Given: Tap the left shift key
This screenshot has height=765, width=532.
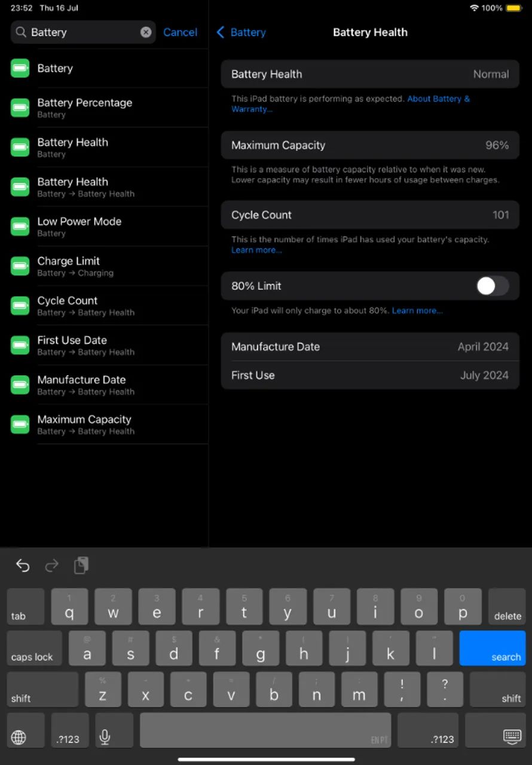Looking at the screenshot, I should coord(42,689).
